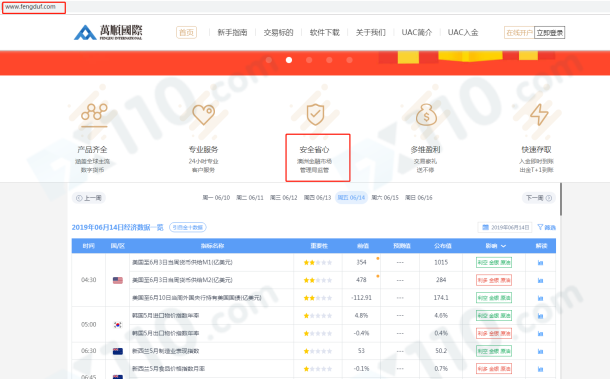Click the 多维盈利 money bag icon
Viewport: 610px width, 379px height.
426,115
